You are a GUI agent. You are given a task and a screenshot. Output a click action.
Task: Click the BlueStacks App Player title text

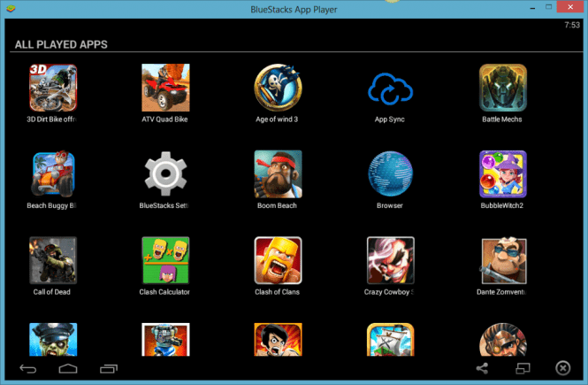click(294, 10)
